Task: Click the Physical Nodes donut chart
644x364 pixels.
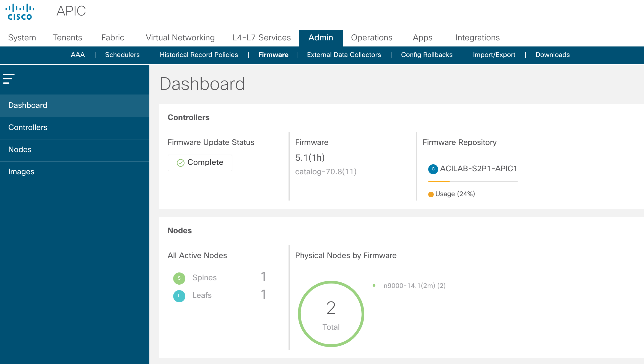Action: [x=331, y=314]
